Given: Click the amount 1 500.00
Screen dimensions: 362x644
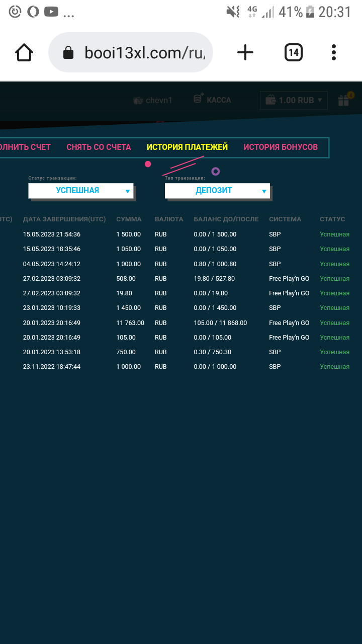Looking at the screenshot, I should point(128,234).
